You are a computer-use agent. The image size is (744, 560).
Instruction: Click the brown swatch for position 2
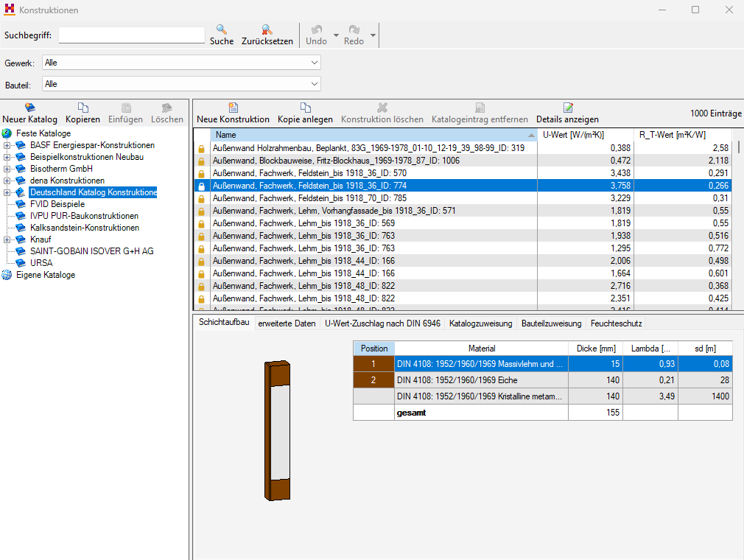pos(373,380)
